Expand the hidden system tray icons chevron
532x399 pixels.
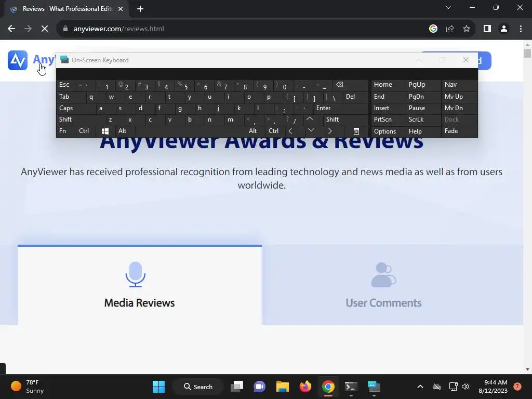point(420,387)
